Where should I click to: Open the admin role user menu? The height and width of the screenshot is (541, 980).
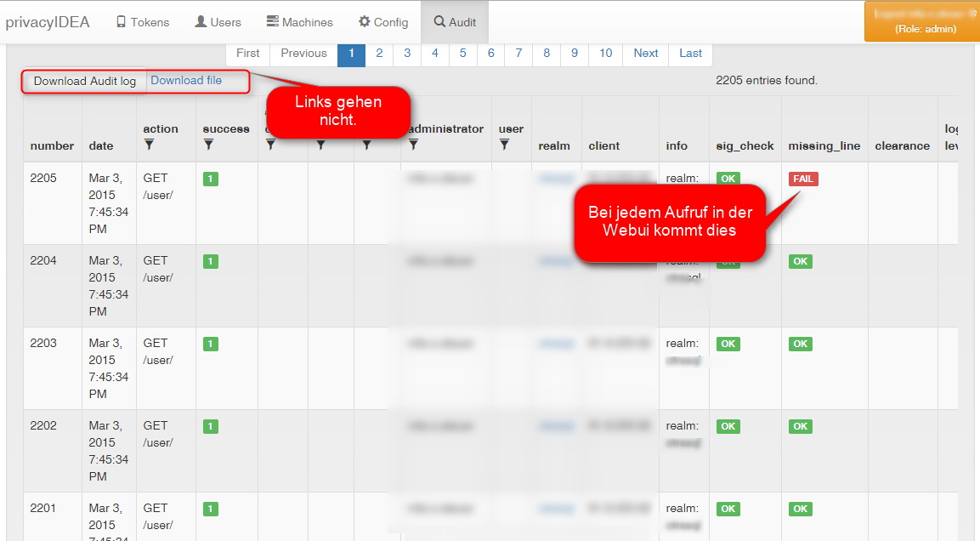[922, 21]
